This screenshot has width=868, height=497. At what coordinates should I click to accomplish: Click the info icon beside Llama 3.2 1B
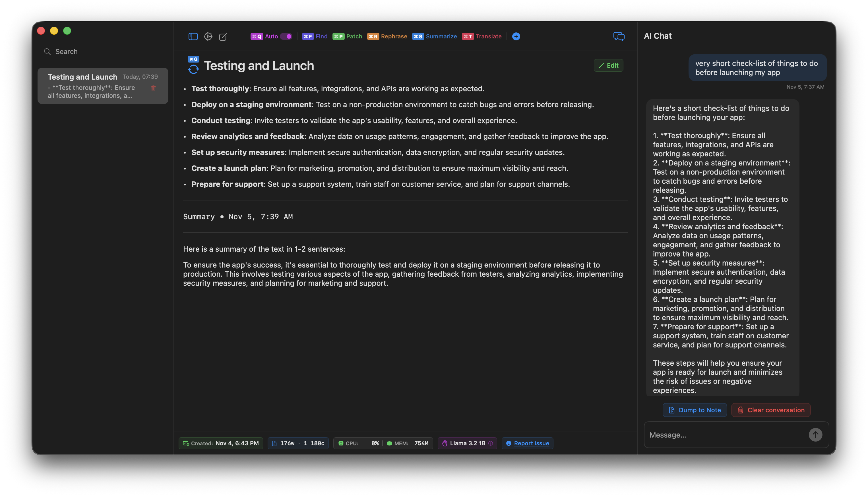[x=491, y=443]
